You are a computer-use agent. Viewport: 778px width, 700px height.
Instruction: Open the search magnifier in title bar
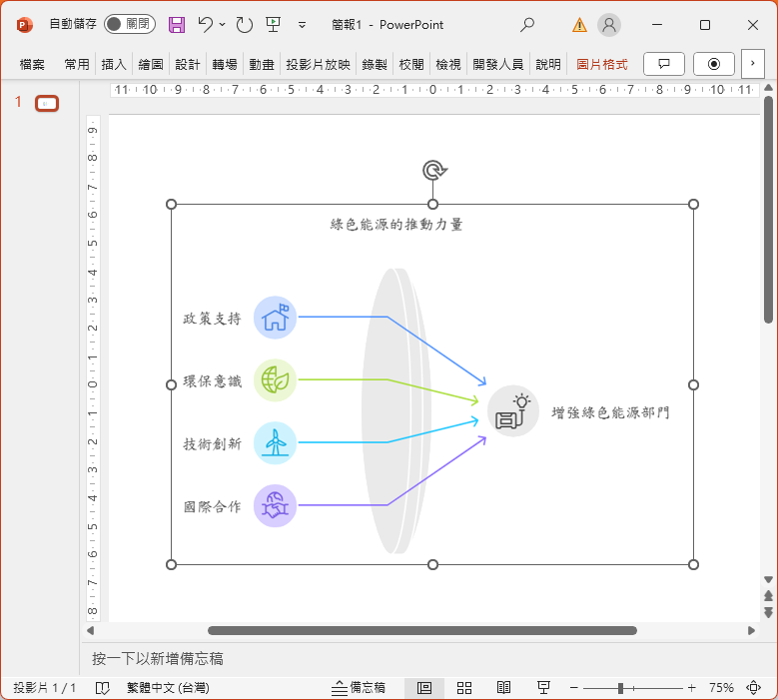(527, 24)
